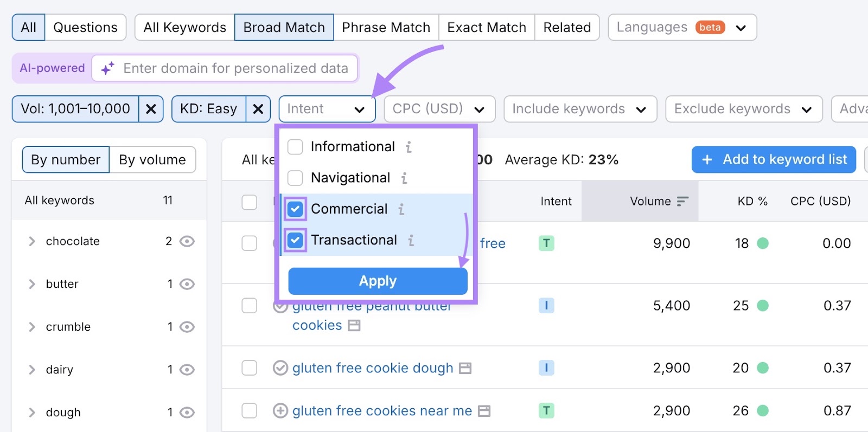Check the Informational intent checkbox

(295, 146)
